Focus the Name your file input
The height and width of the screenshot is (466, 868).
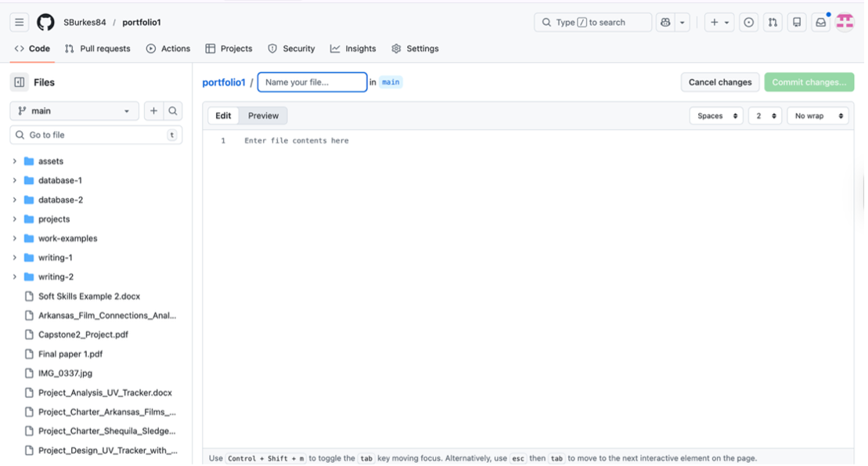click(312, 82)
